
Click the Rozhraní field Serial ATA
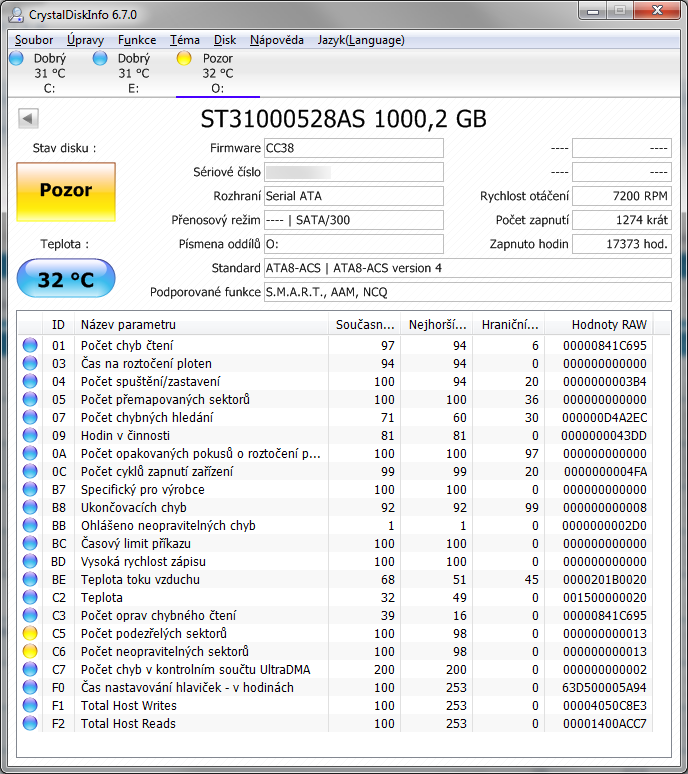tap(353, 196)
